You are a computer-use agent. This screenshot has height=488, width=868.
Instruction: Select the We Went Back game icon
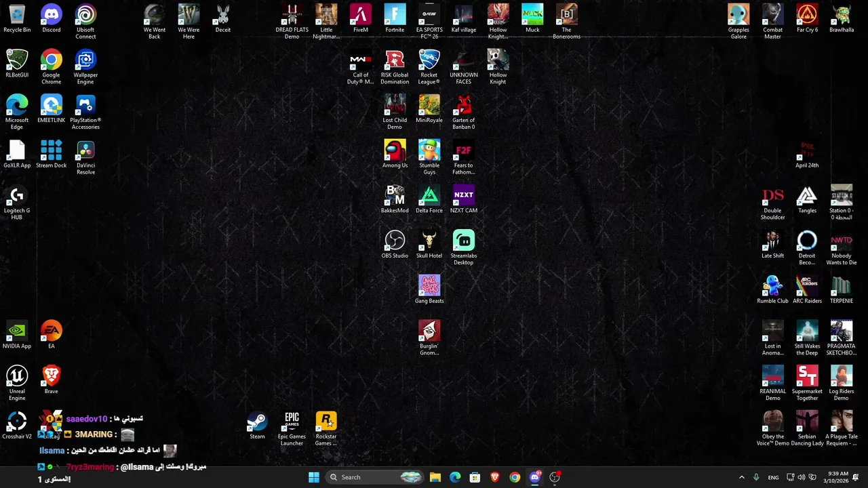click(x=155, y=22)
